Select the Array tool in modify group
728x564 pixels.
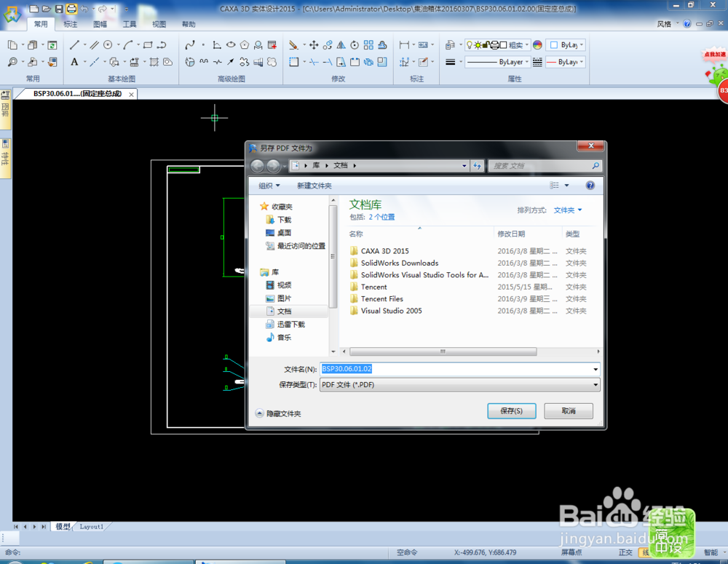[368, 44]
